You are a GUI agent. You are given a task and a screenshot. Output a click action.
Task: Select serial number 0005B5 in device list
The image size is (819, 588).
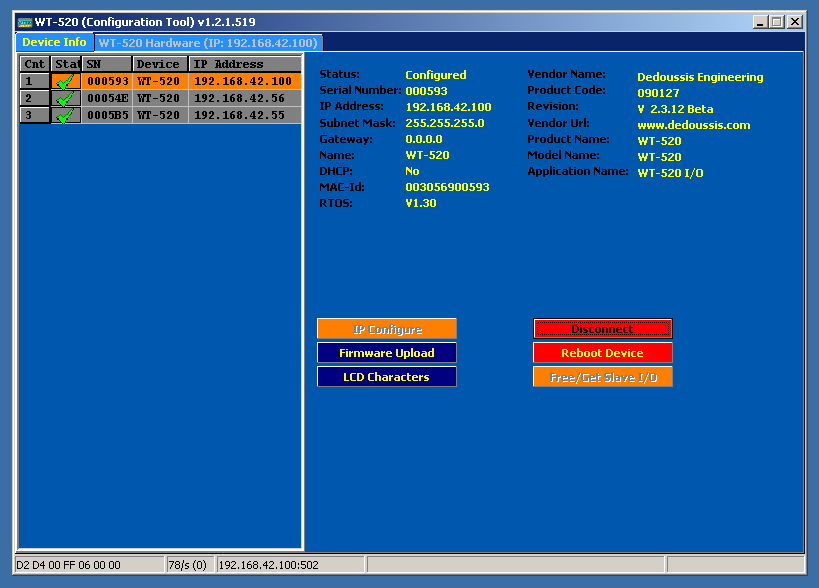pyautogui.click(x=108, y=115)
